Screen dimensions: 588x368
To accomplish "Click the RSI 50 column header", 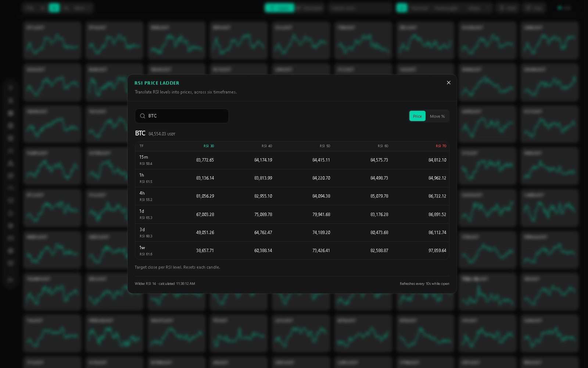I will coord(325,146).
